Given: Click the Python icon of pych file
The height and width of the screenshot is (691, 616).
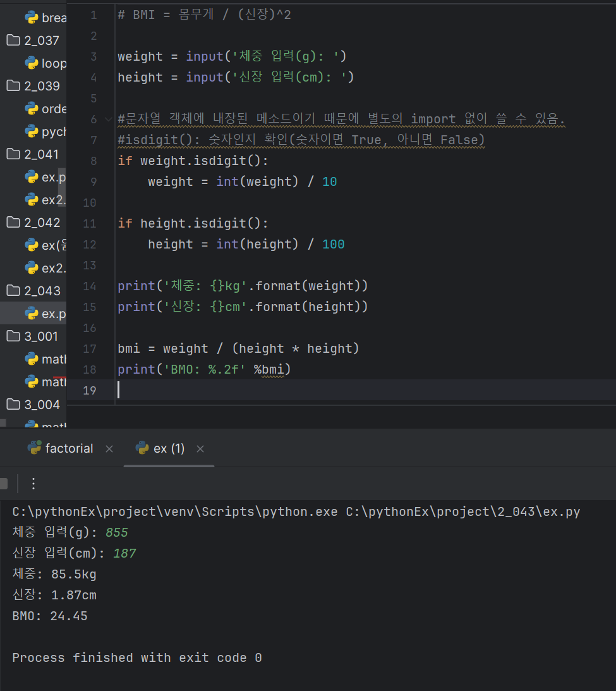Looking at the screenshot, I should [x=32, y=131].
